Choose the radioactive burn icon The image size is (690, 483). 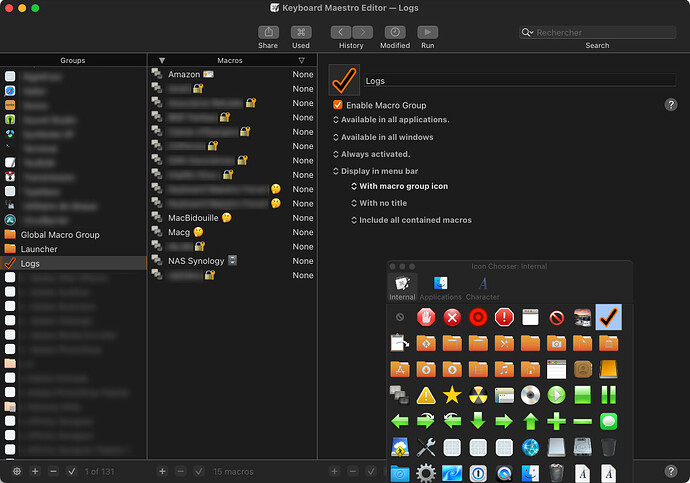click(478, 395)
